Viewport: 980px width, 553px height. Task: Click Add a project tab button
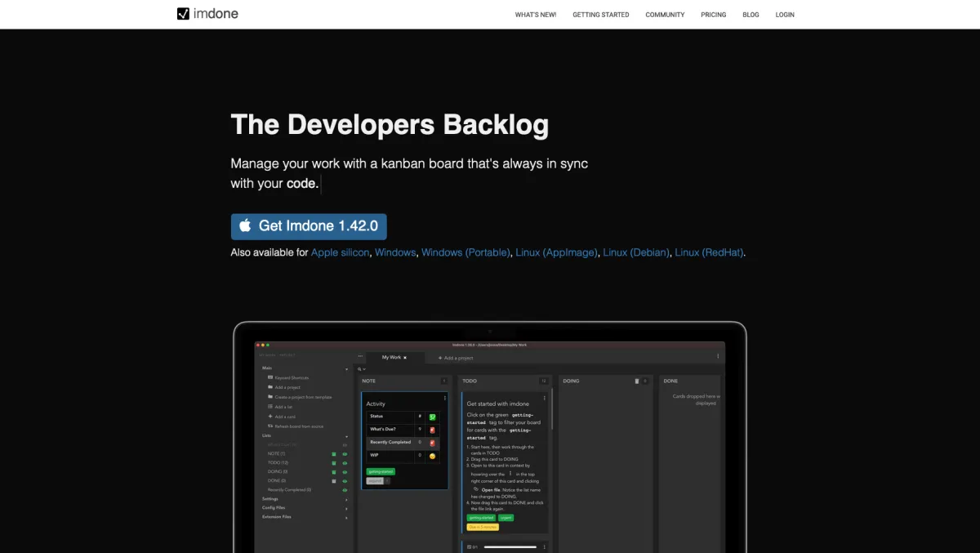pyautogui.click(x=456, y=358)
